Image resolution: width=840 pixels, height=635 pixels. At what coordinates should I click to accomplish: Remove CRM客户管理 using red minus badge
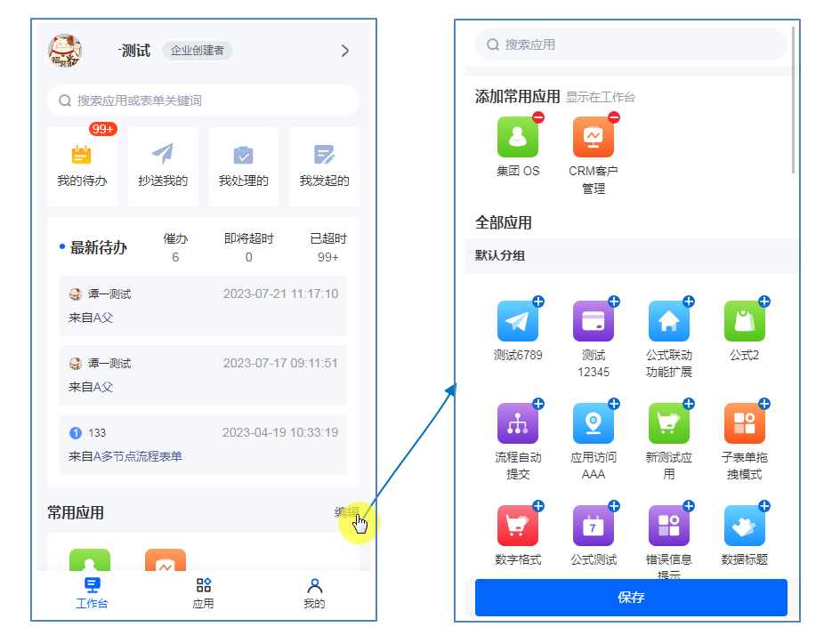click(x=614, y=117)
